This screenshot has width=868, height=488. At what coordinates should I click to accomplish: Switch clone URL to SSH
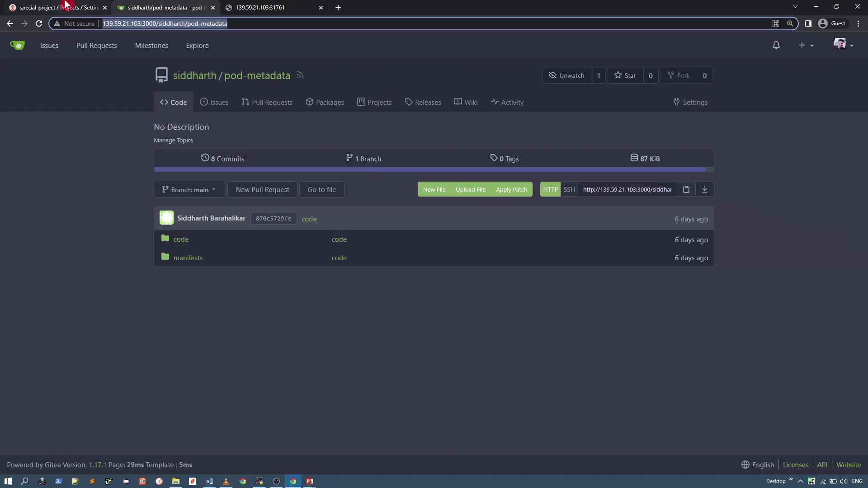pos(569,189)
